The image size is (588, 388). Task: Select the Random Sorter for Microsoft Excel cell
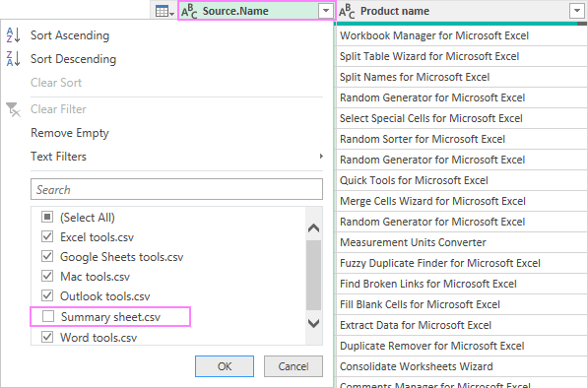(x=461, y=139)
